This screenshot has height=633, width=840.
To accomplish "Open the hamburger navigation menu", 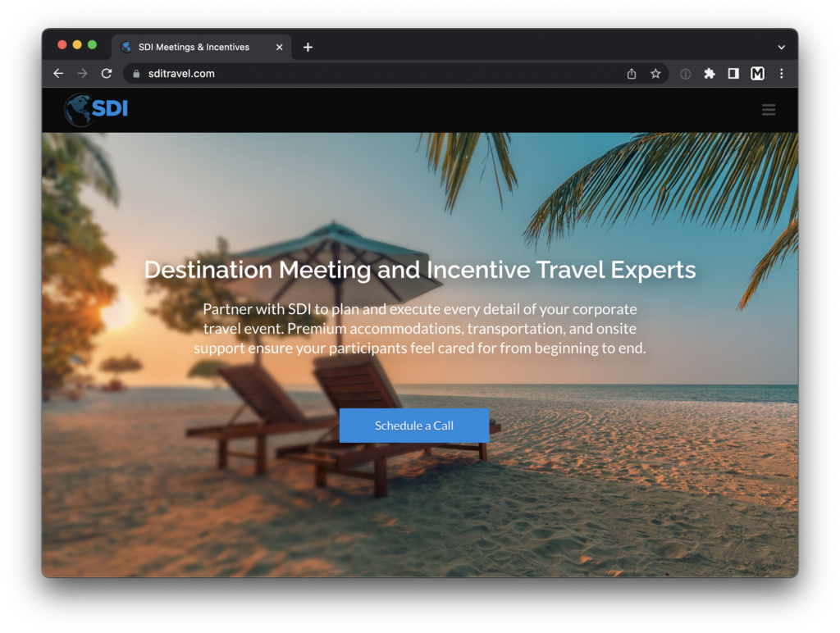I will click(769, 109).
